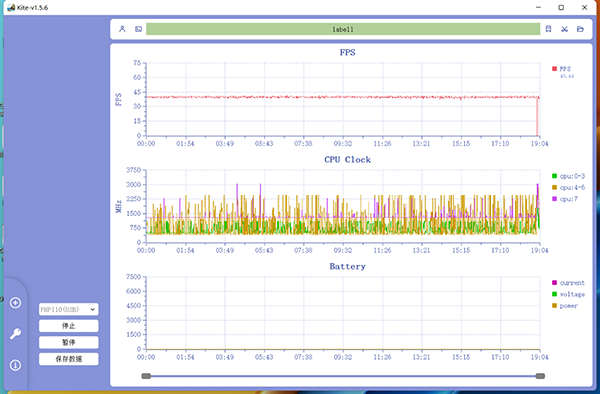Open the folder icon in top toolbar
600x394 pixels.
(x=580, y=29)
